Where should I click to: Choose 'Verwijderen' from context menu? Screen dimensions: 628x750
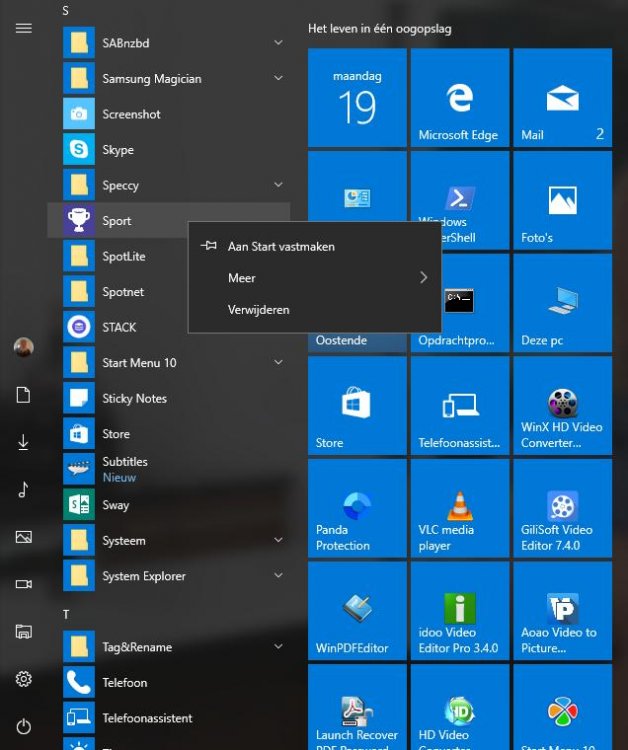coord(259,310)
